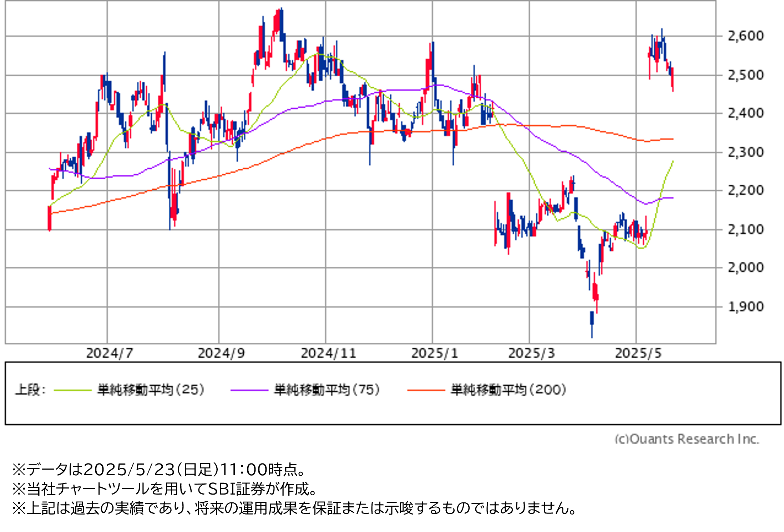The image size is (784, 532).
Task: Click the Quants Research Inc. copyright text
Action: click(686, 439)
